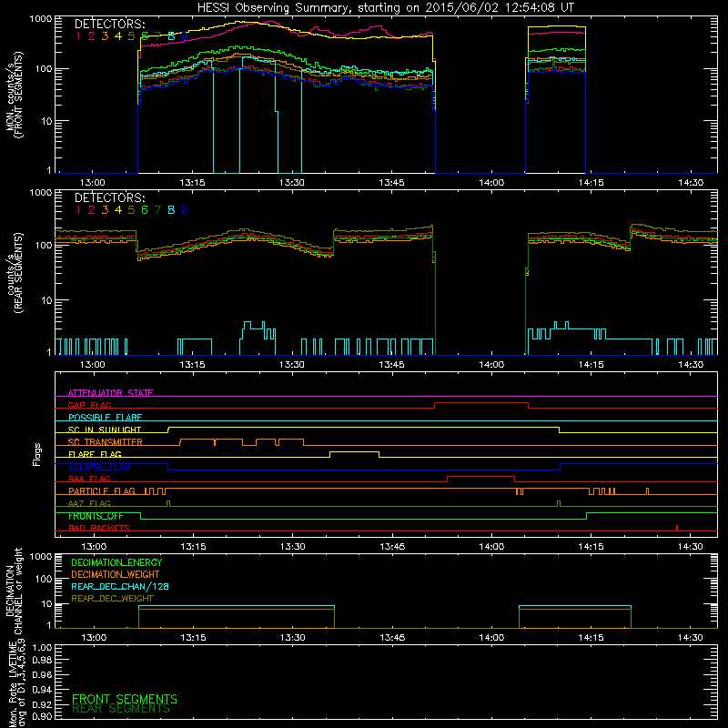
Task: Click the POSSIBLE FLARE flag label
Action: 105,418
